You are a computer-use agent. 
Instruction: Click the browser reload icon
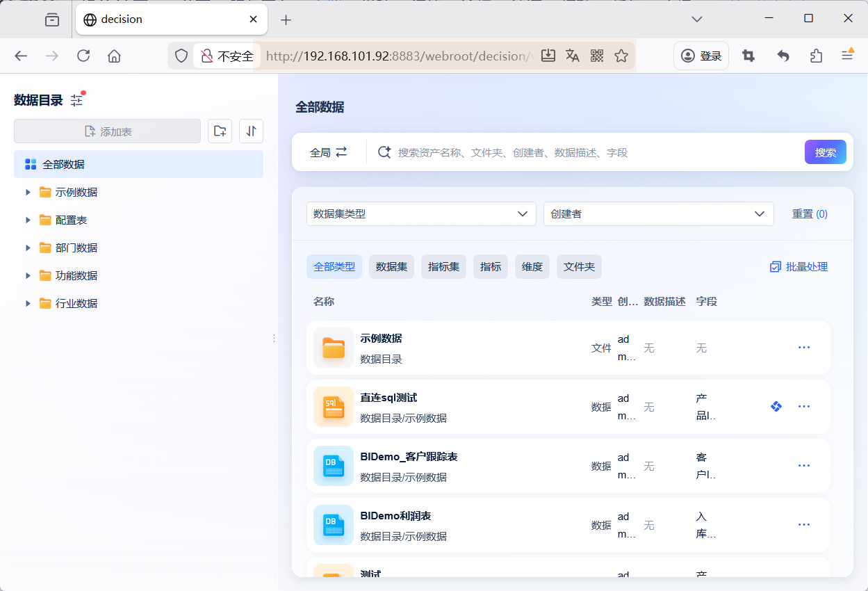[x=83, y=56]
